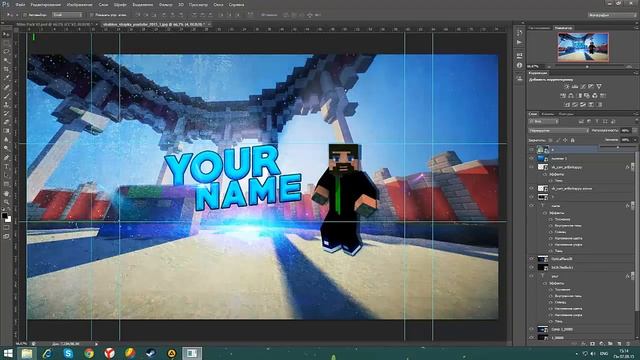Open the layer filter type dropdown

coord(543,122)
